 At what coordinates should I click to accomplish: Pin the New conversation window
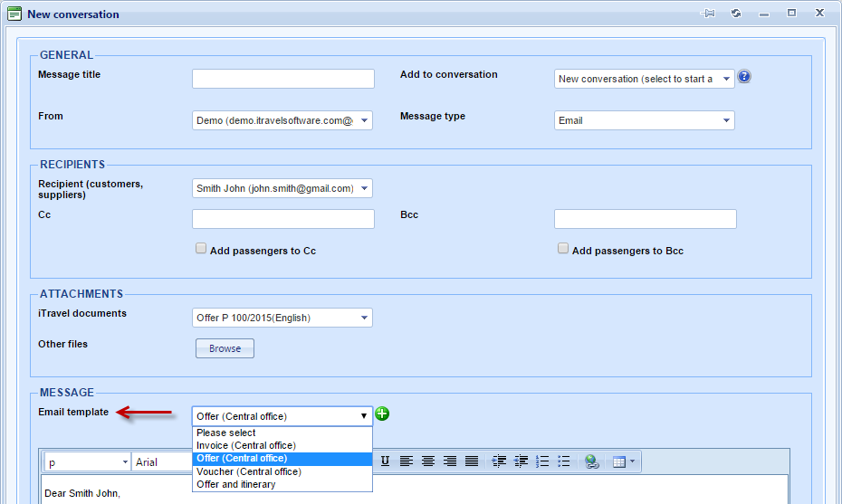tap(708, 14)
